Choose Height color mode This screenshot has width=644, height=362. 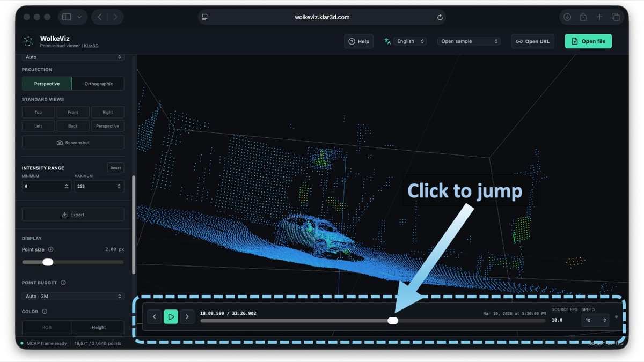coord(98,327)
